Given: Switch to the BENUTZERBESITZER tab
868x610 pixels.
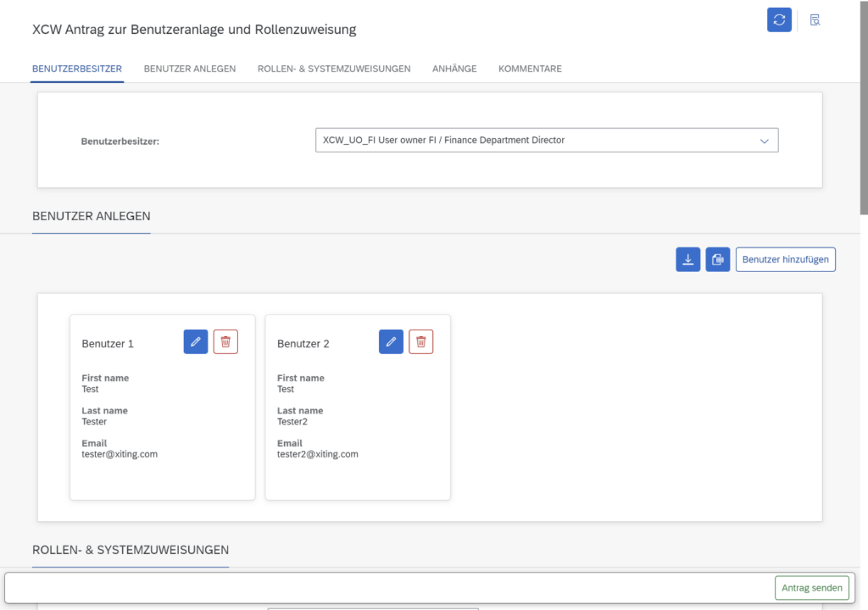Looking at the screenshot, I should [77, 69].
